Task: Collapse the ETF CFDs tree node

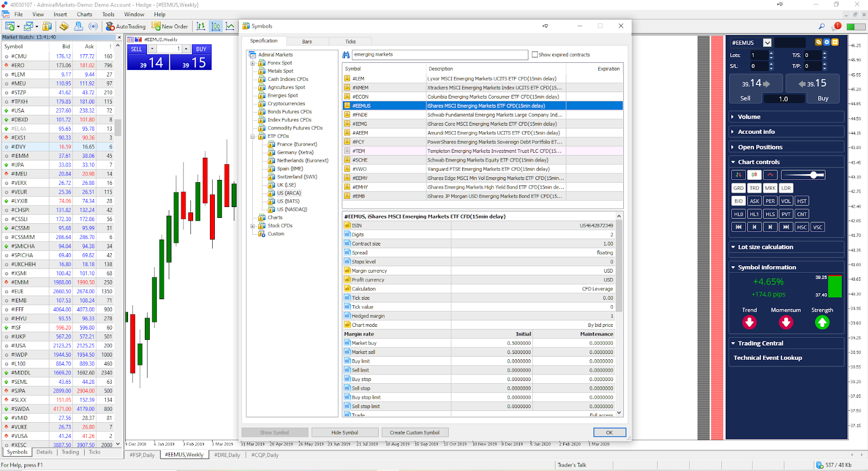Action: (x=253, y=137)
